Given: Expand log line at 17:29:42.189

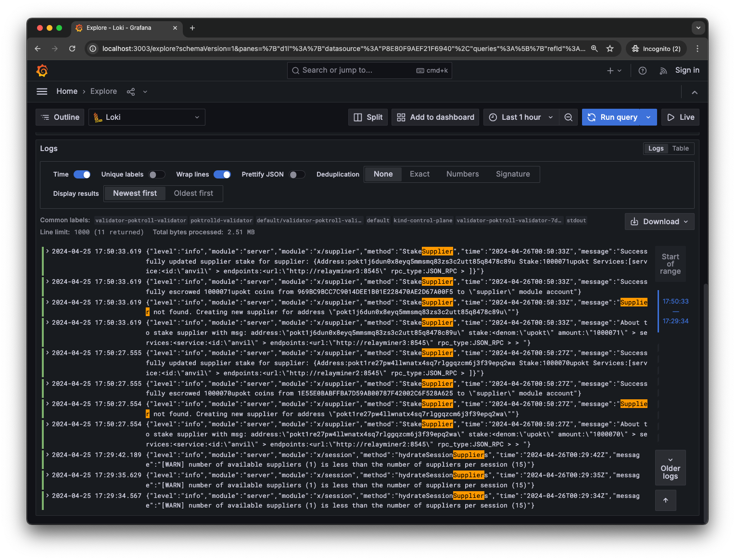Looking at the screenshot, I should (x=48, y=455).
